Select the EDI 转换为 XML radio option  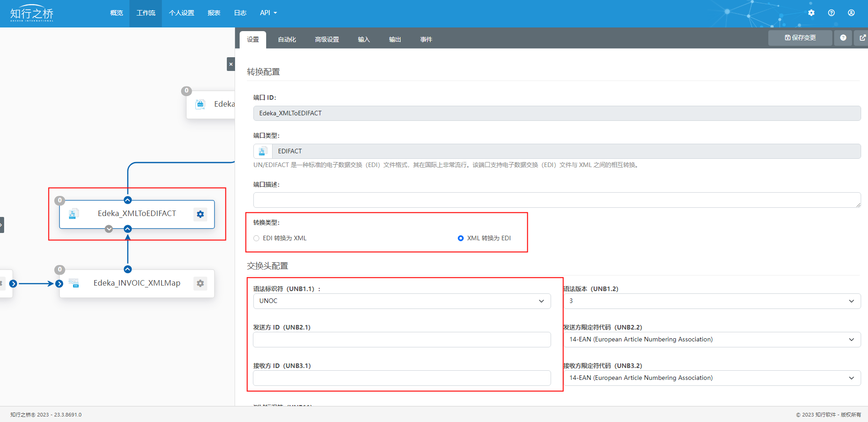[x=257, y=238]
